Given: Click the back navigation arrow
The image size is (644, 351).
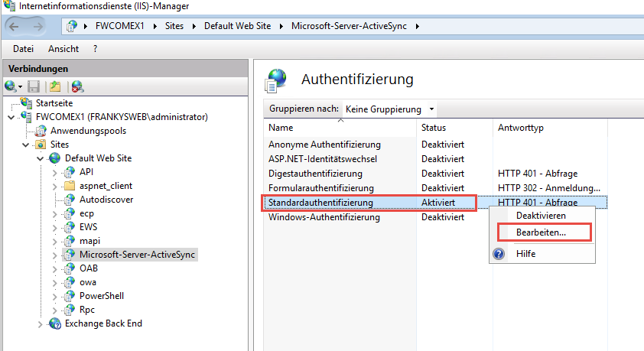Looking at the screenshot, I should [18, 27].
